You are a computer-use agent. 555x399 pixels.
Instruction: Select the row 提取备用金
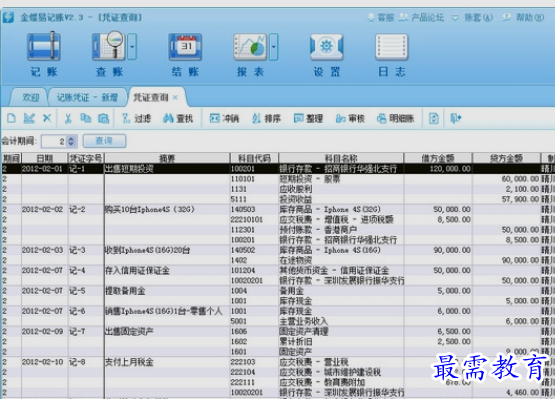point(278,291)
